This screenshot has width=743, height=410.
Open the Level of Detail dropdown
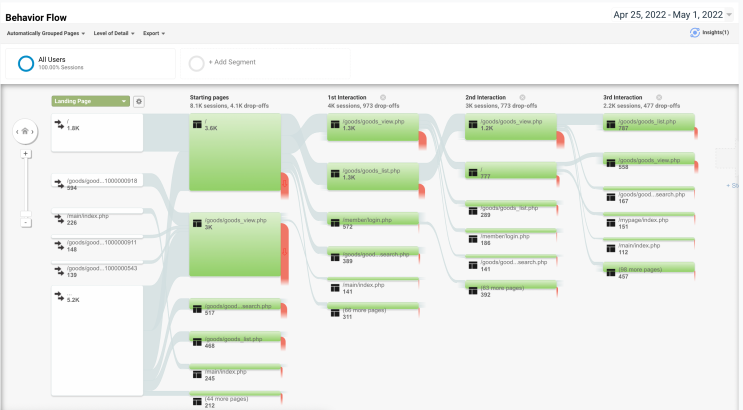point(114,33)
